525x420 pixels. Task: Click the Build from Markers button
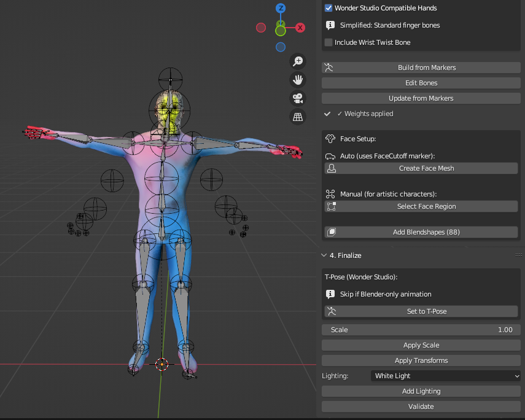[421, 68]
